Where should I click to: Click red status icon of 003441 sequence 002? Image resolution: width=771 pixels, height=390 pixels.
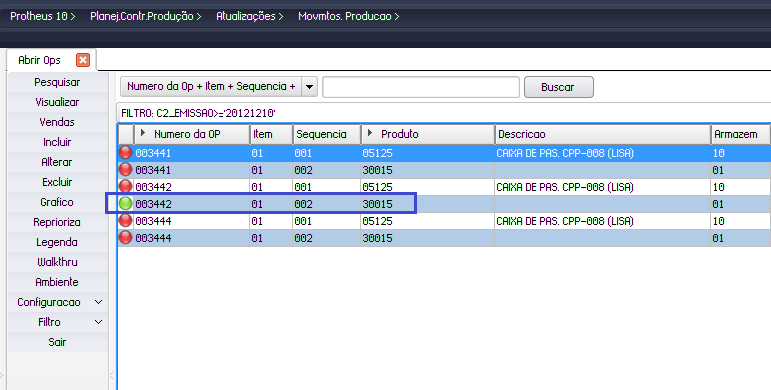point(126,170)
